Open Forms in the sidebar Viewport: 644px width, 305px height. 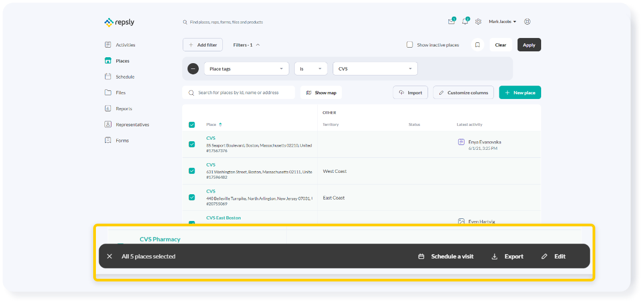pyautogui.click(x=117, y=140)
